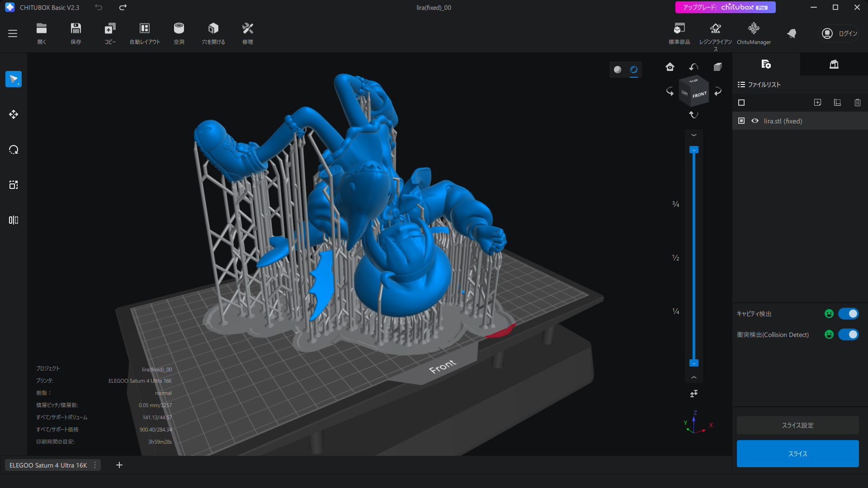Click the コピー (Copy) tool icon

point(110,33)
